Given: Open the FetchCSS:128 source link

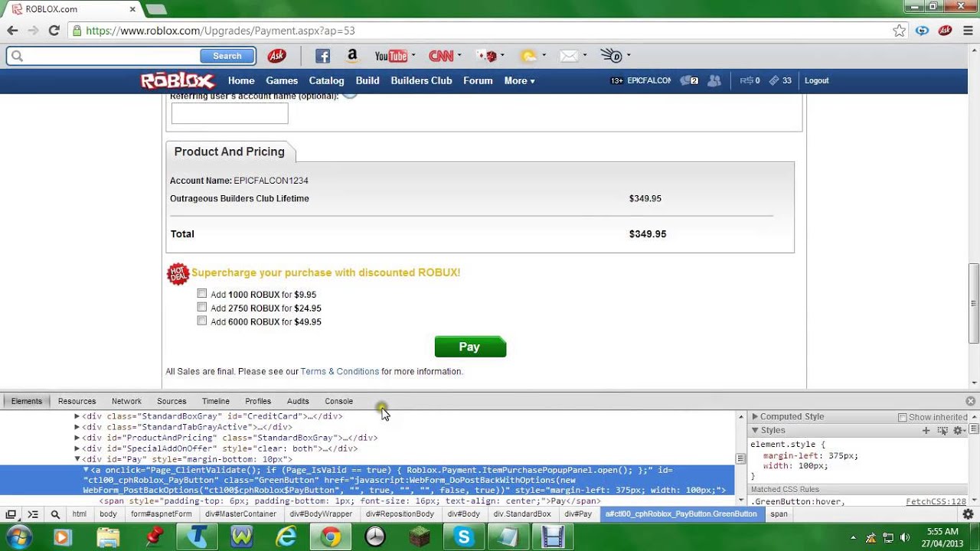Looking at the screenshot, I should point(936,502).
